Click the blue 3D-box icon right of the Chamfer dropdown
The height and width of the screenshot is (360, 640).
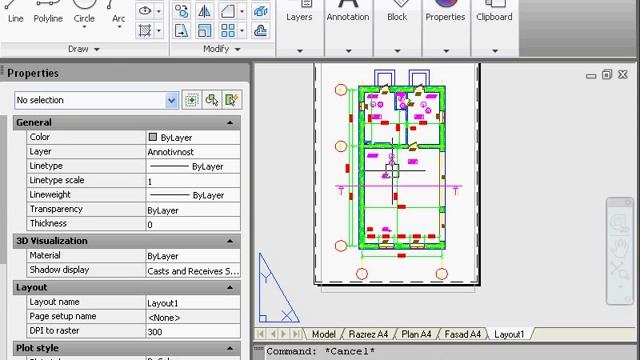[x=260, y=11]
